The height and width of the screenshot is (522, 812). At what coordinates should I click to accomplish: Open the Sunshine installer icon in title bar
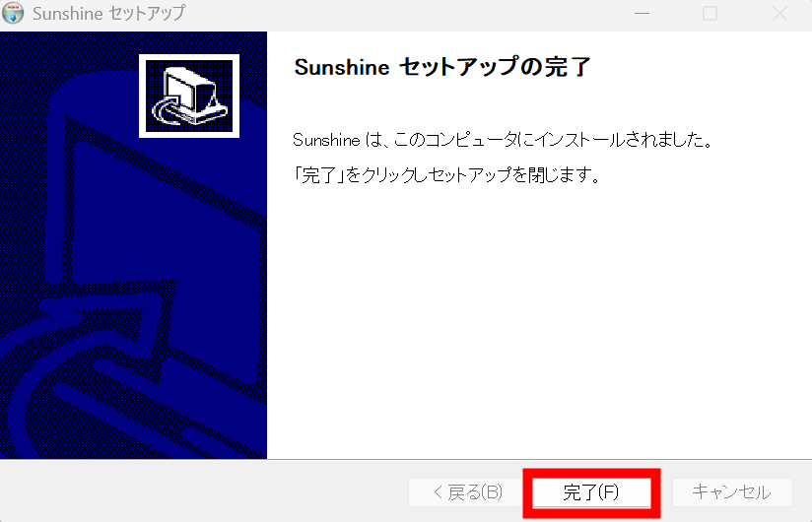point(13,13)
